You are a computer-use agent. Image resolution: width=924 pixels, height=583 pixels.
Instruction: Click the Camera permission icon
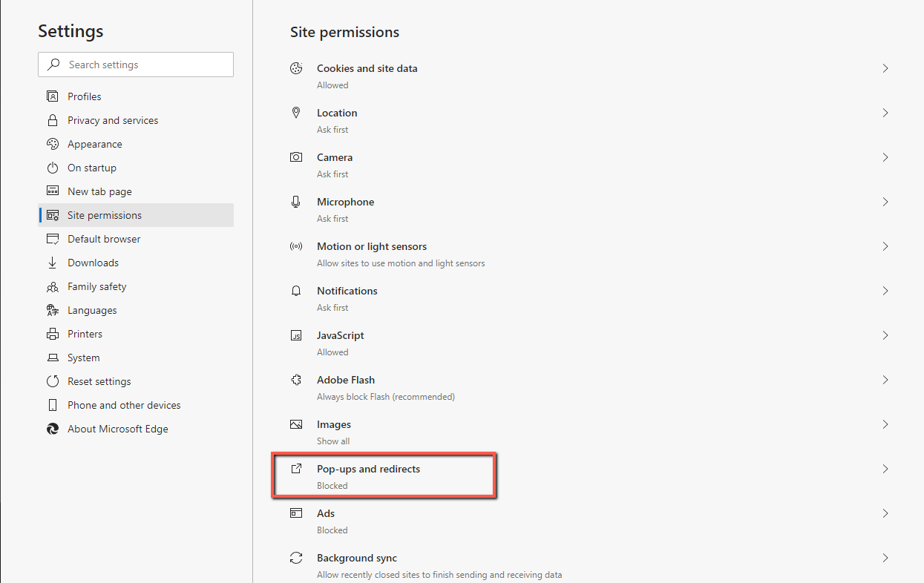[x=296, y=157]
